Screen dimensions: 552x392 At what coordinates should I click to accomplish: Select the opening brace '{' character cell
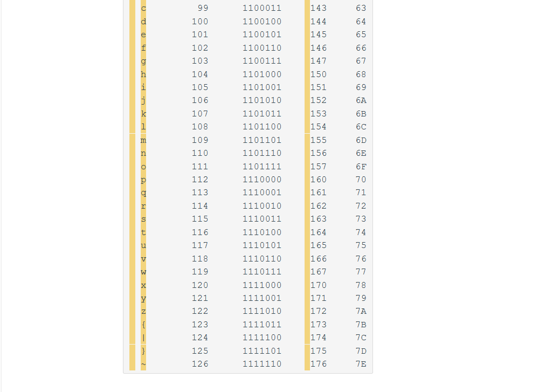pyautogui.click(x=143, y=324)
